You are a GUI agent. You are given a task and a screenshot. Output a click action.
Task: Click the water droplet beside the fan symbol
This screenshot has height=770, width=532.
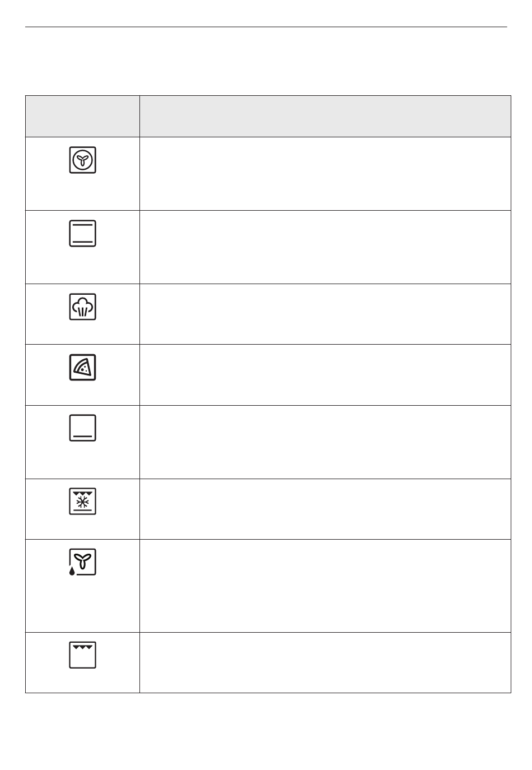pos(72,571)
